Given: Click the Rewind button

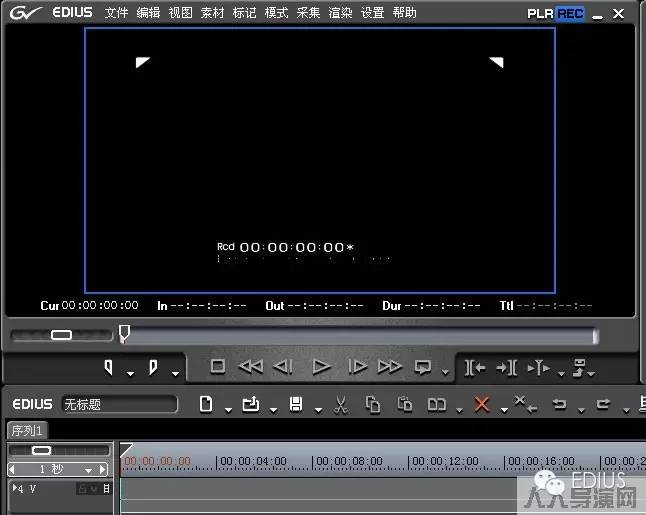Looking at the screenshot, I should coord(250,367).
